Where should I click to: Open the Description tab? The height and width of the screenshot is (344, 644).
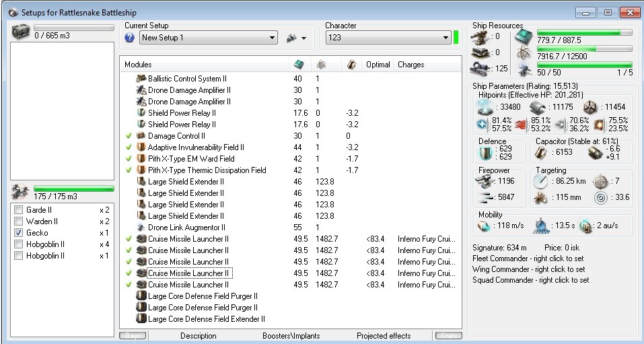[198, 336]
